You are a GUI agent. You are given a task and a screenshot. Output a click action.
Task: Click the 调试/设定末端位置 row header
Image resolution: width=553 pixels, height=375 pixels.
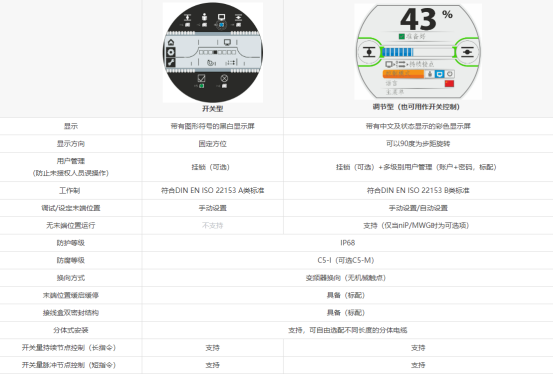point(71,208)
